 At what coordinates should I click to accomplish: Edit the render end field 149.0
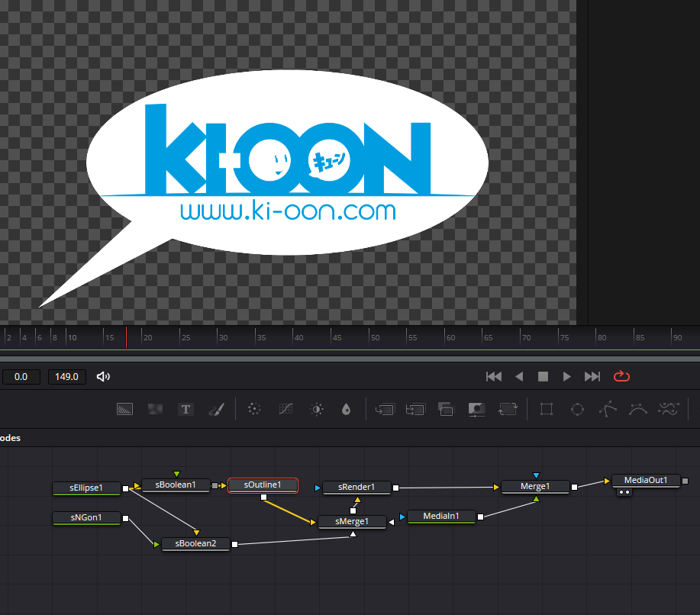click(x=66, y=377)
